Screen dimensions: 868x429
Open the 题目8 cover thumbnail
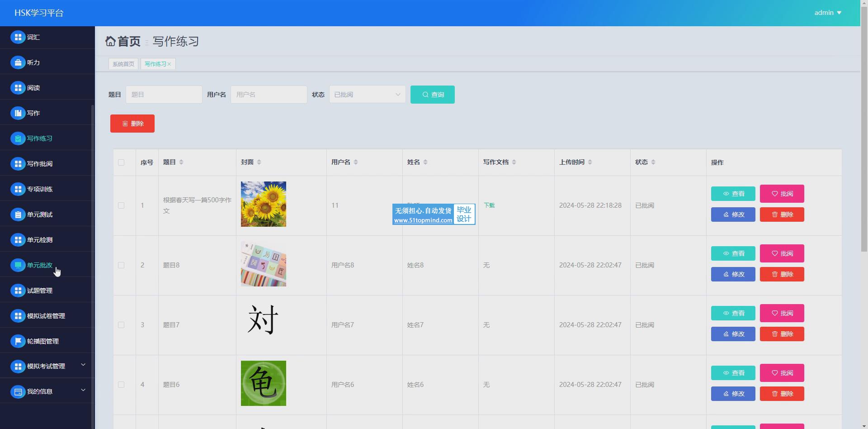pyautogui.click(x=264, y=264)
